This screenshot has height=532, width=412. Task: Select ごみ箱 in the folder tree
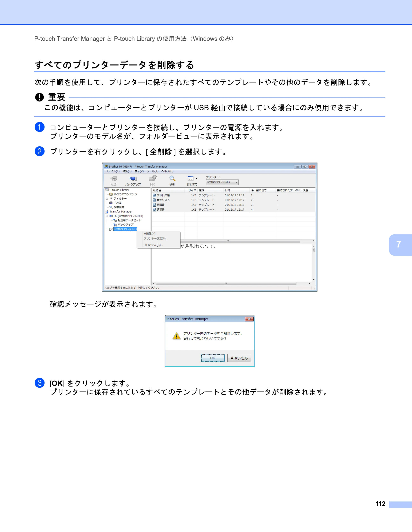[117, 203]
